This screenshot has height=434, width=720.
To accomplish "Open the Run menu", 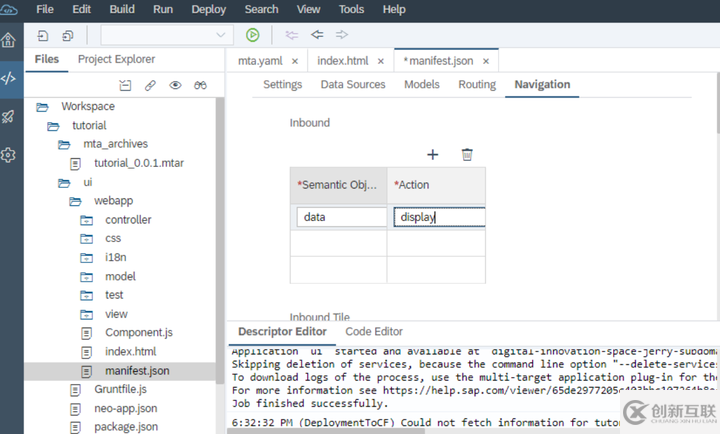I will point(163,9).
